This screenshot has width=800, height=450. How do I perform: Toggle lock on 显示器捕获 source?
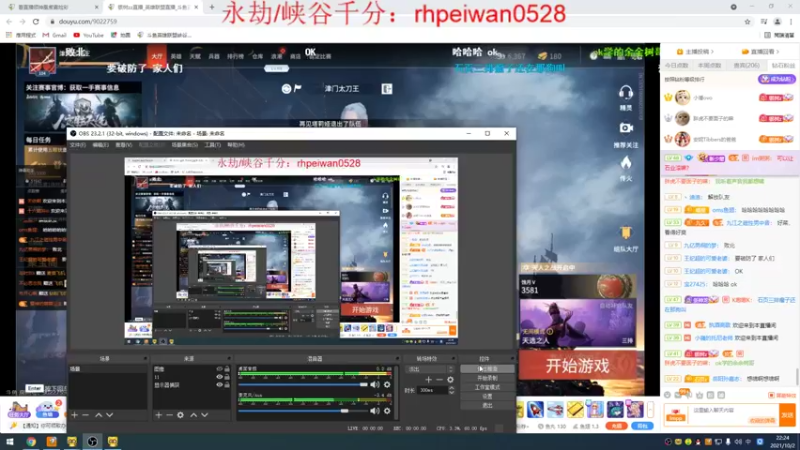[227, 385]
